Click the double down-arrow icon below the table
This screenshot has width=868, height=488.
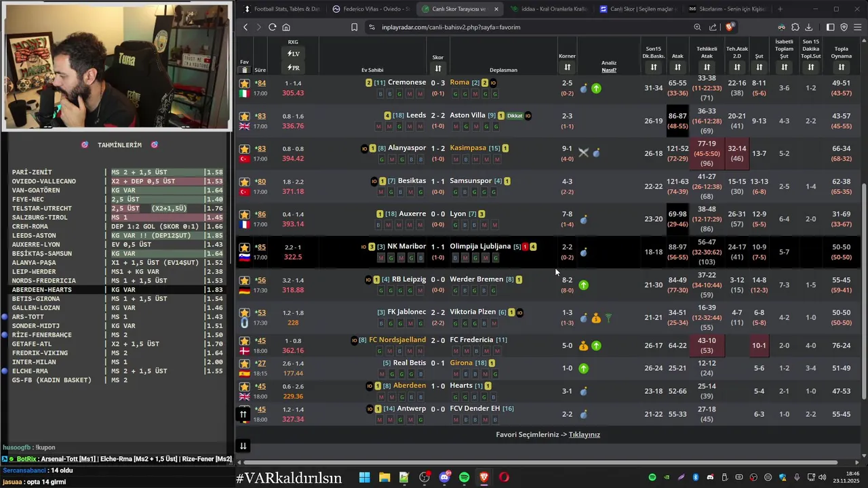click(x=243, y=445)
